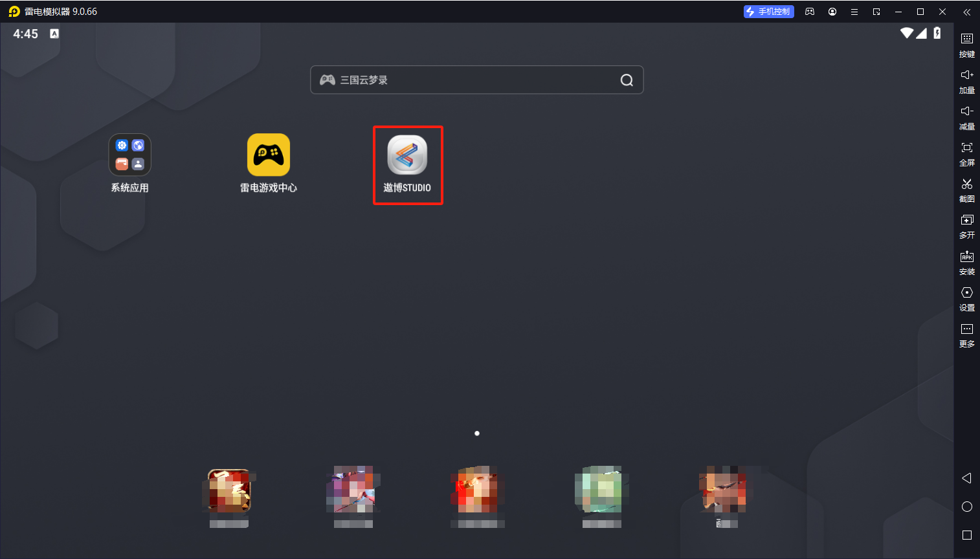Click the 4:45 clock in status bar
This screenshot has height=559, width=980.
25,34
